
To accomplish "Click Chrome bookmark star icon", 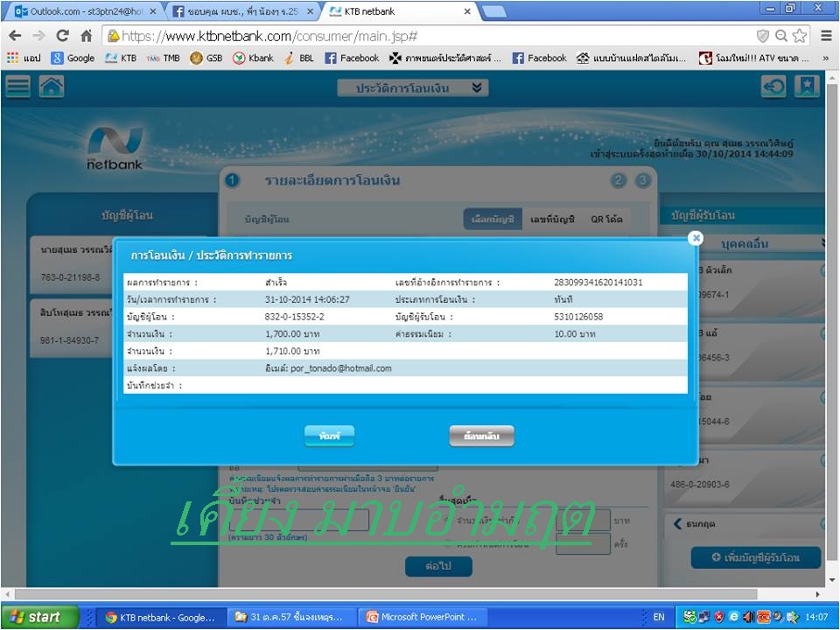I will 799,36.
